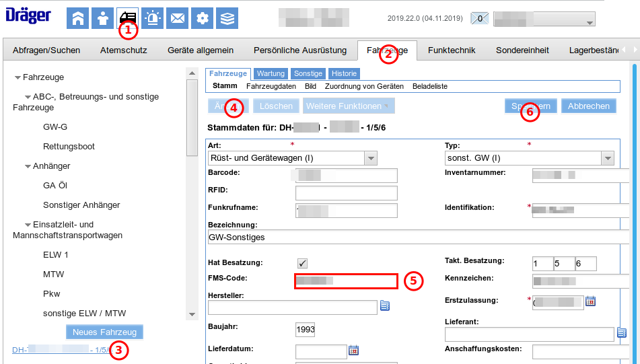
Task: Open the person module icon
Action: pyautogui.click(x=102, y=19)
